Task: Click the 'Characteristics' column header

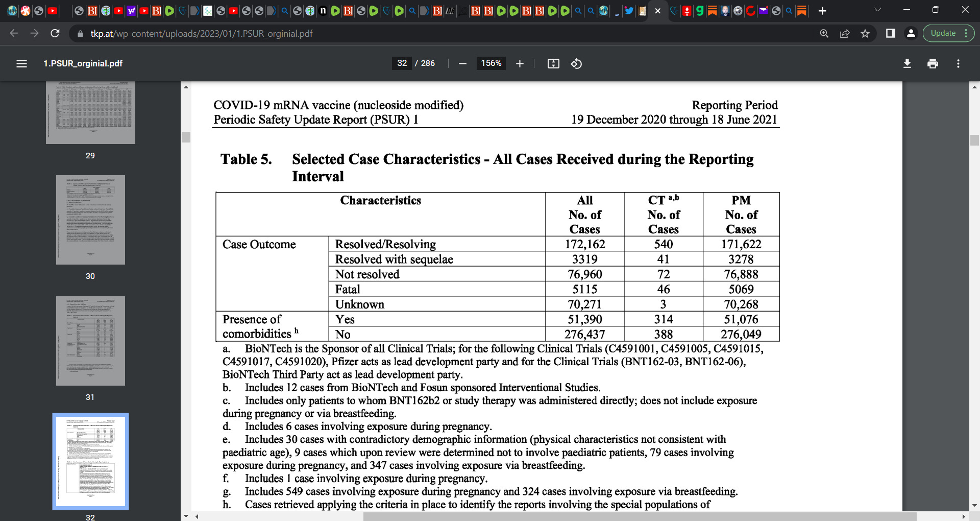Action: point(381,200)
